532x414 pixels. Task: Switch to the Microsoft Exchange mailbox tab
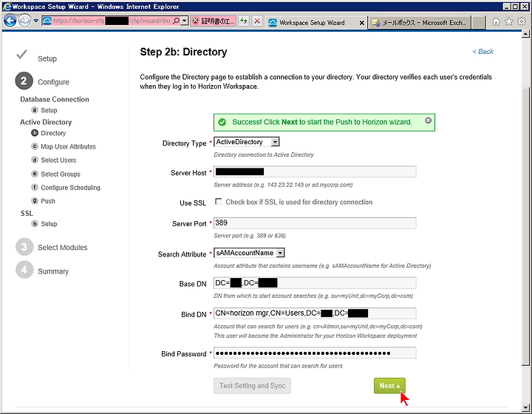click(x=420, y=23)
